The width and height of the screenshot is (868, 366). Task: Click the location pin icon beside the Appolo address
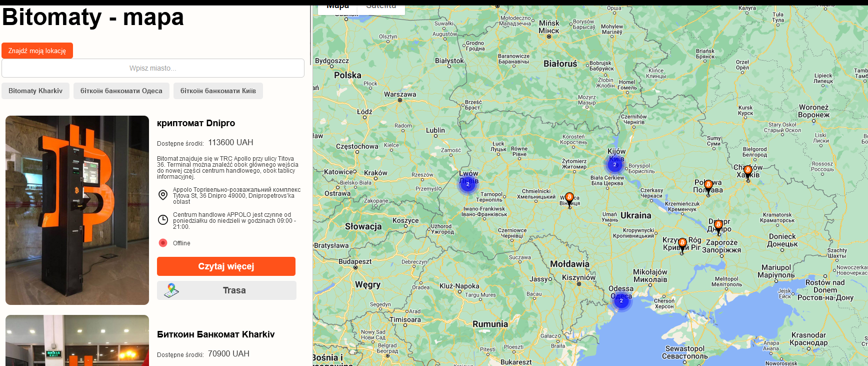[163, 195]
